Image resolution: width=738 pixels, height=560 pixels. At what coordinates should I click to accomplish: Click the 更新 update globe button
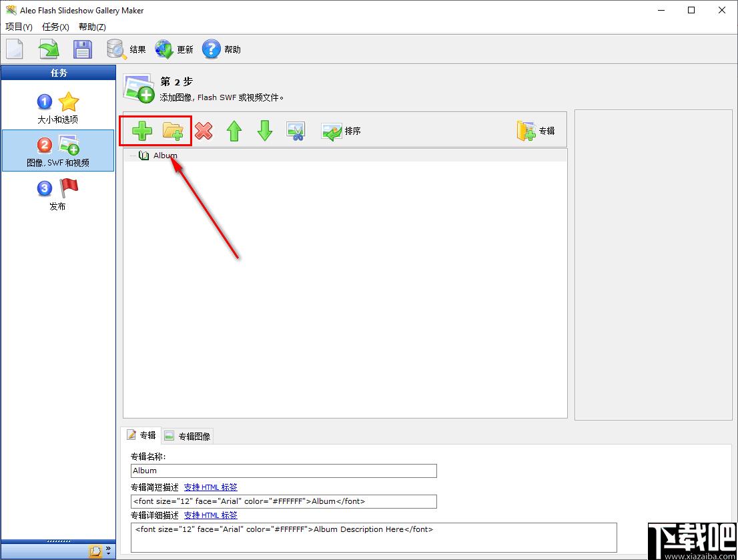tap(174, 49)
